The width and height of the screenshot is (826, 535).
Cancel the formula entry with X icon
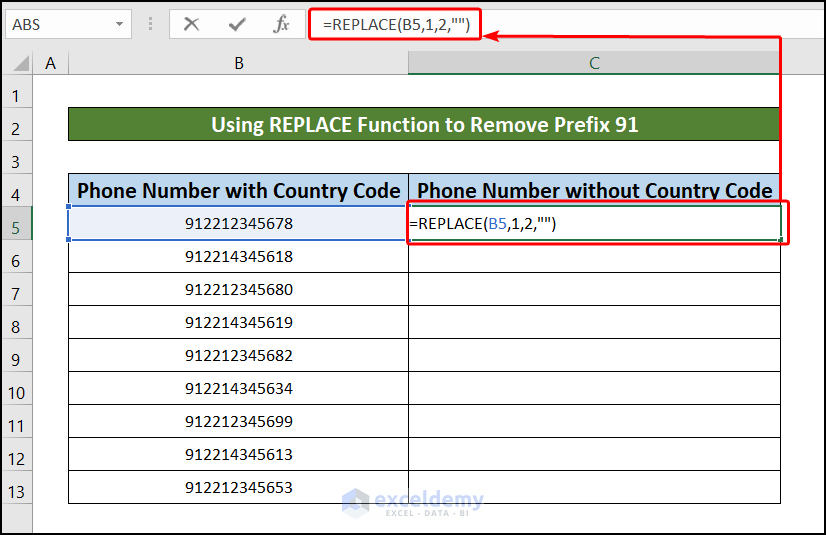(191, 24)
